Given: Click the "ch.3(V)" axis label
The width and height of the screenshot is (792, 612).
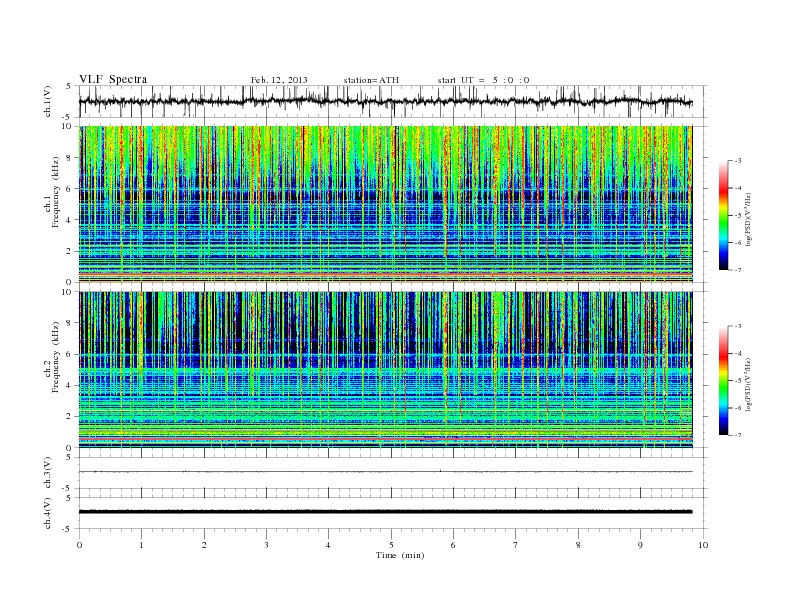Looking at the screenshot, I should 47,473.
